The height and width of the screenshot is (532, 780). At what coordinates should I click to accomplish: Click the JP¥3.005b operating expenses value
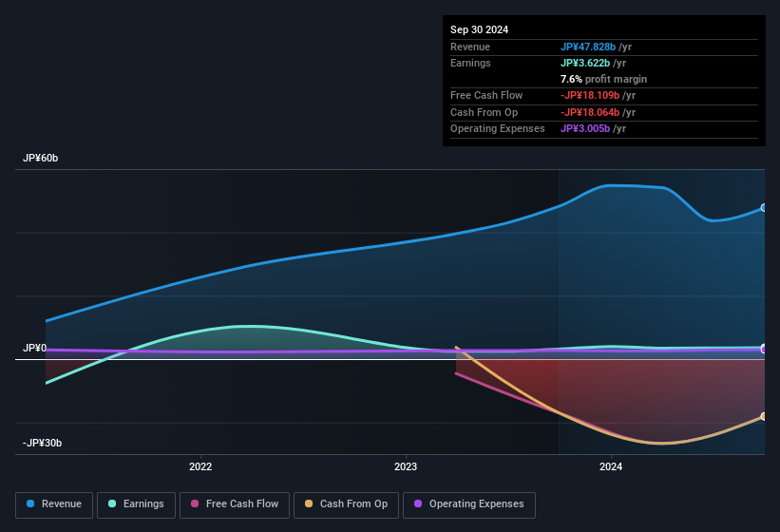(585, 129)
